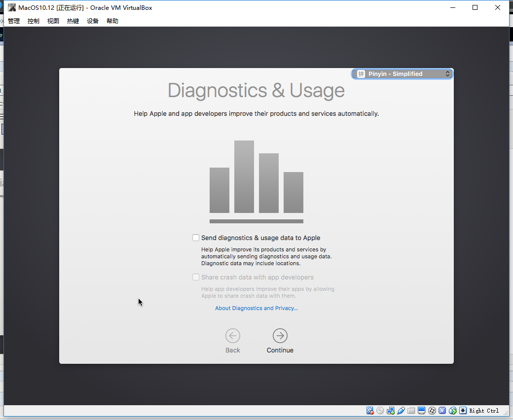The height and width of the screenshot is (420, 513).
Task: Click the display monitor status icon
Action: point(421,411)
